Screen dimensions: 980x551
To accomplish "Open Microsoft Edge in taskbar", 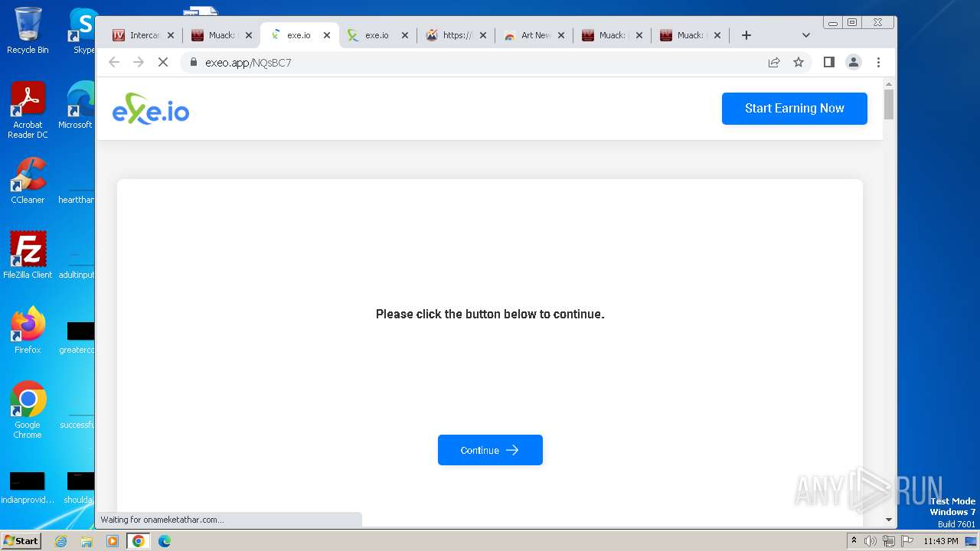I will (x=165, y=541).
